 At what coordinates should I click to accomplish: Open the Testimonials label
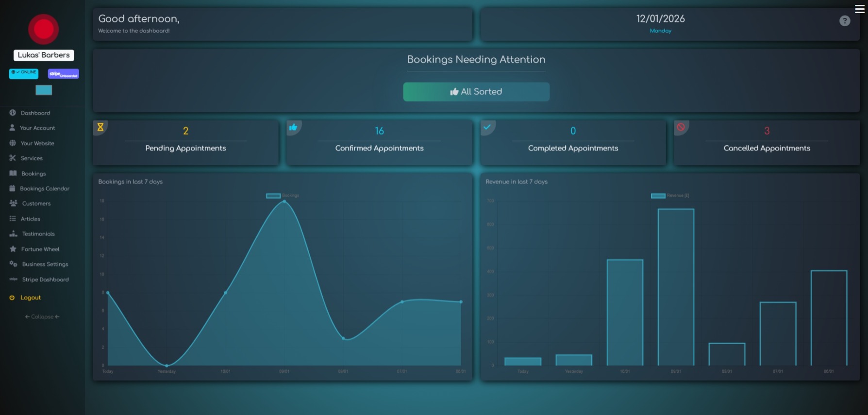point(38,234)
